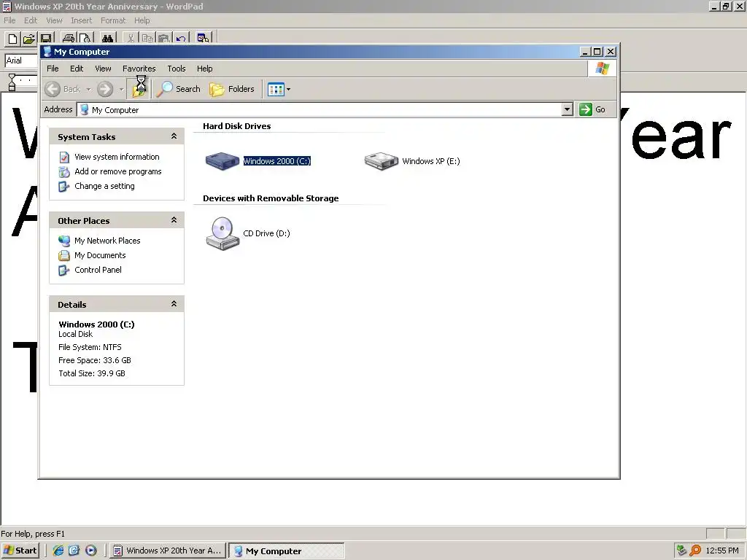
Task: Click the Go button beside address bar
Action: [x=592, y=109]
